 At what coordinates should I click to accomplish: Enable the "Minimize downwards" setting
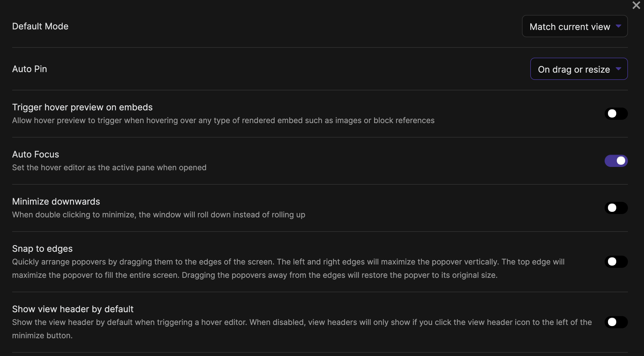click(616, 208)
